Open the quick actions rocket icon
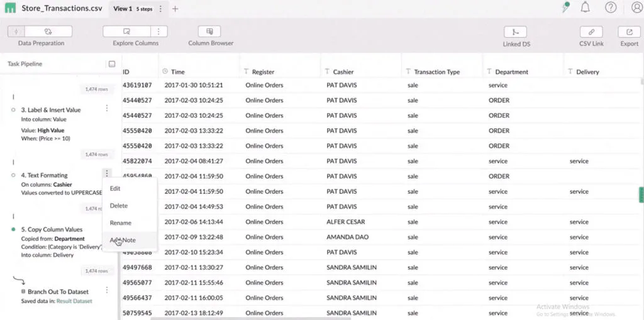644x320 pixels. (566, 8)
